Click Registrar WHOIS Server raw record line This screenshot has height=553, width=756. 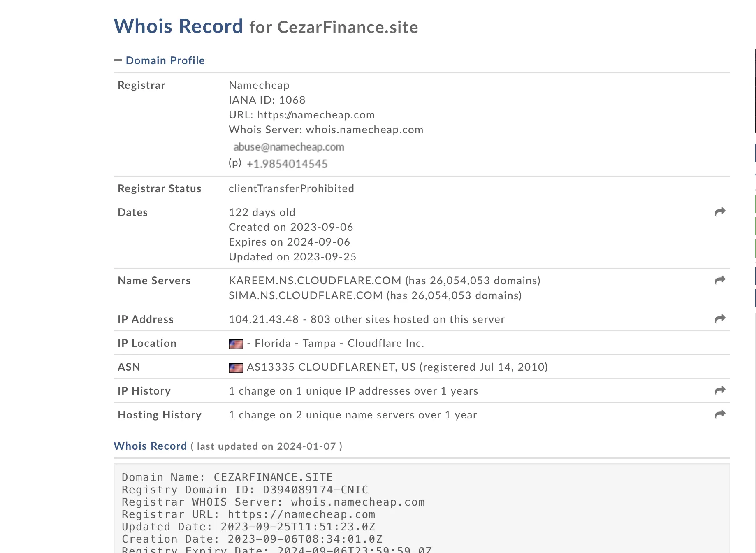coord(273,502)
